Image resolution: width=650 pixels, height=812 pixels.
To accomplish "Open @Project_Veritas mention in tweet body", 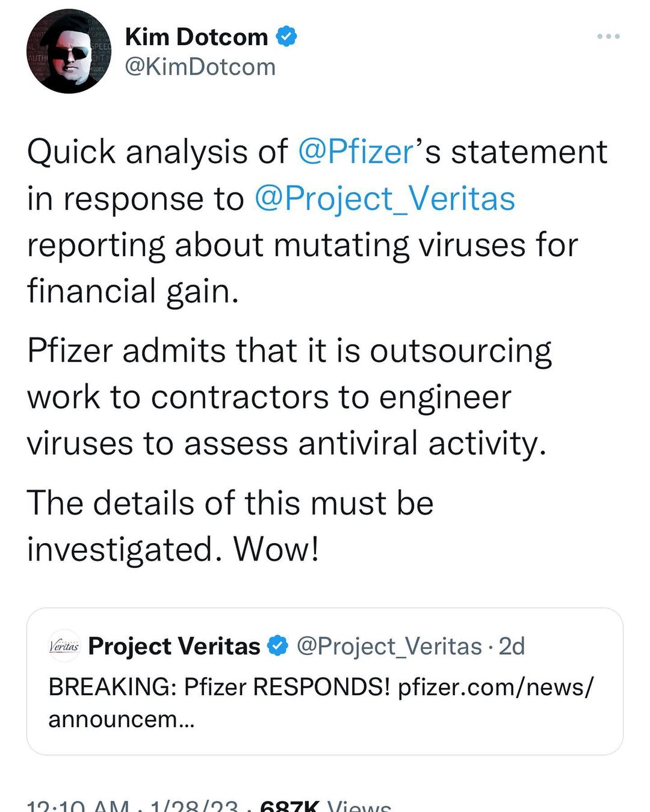I will pos(385,198).
